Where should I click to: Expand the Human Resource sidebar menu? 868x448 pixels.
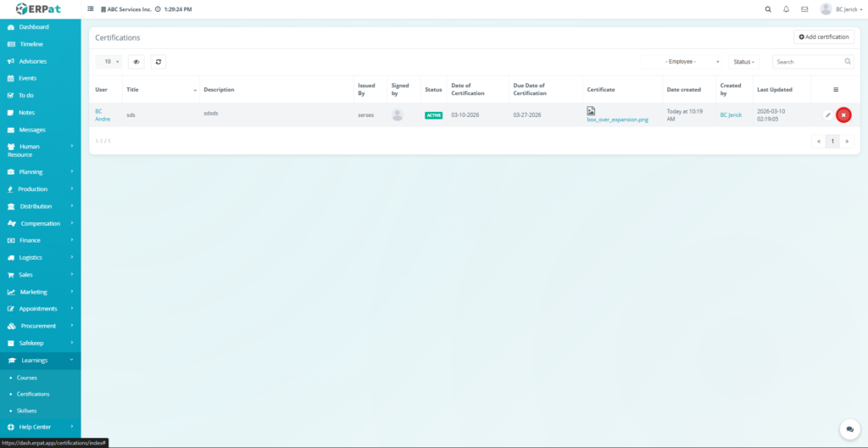41,150
